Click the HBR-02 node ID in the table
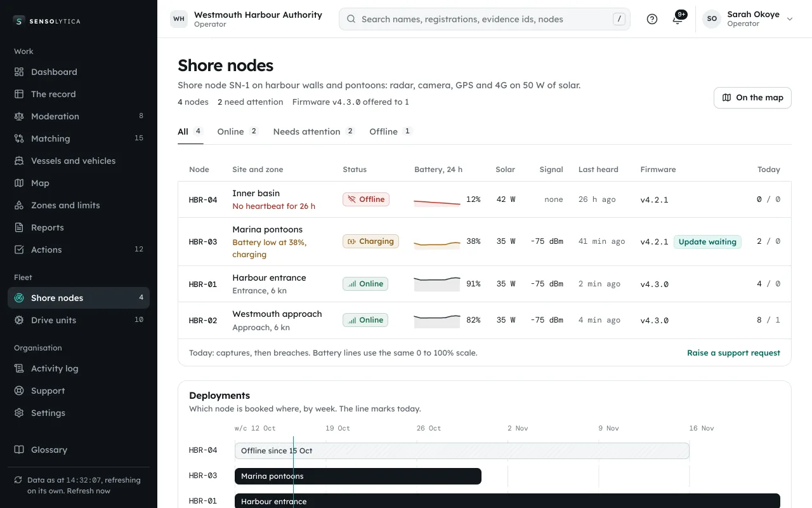This screenshot has width=812, height=508. [203, 320]
